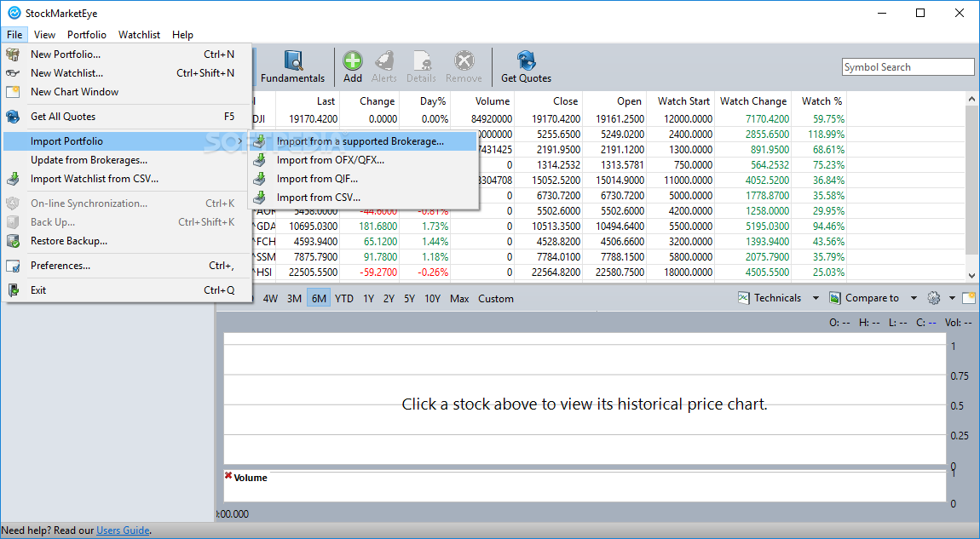The height and width of the screenshot is (539, 980).
Task: Toggle the 5Y chart range
Action: click(409, 299)
